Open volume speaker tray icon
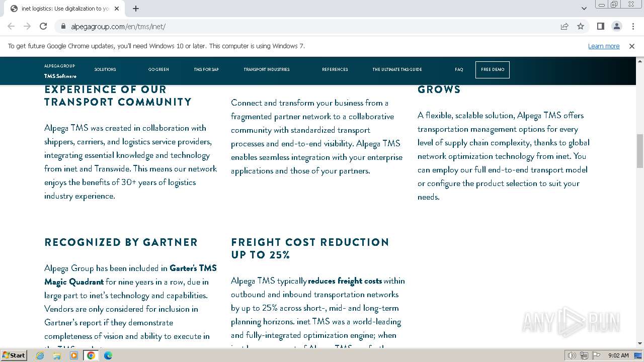 (x=572, y=355)
